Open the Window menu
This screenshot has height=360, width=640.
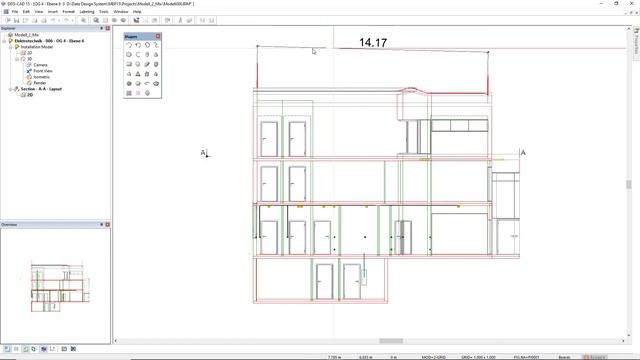(x=121, y=12)
